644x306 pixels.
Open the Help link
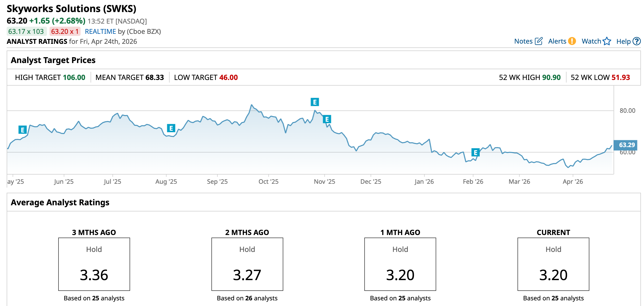pyautogui.click(x=623, y=41)
